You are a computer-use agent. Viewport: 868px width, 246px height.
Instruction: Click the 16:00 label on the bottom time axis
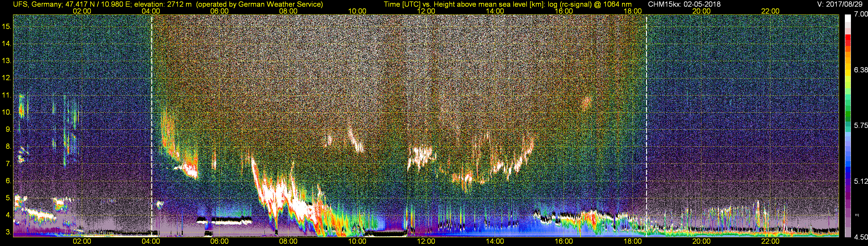tap(564, 241)
